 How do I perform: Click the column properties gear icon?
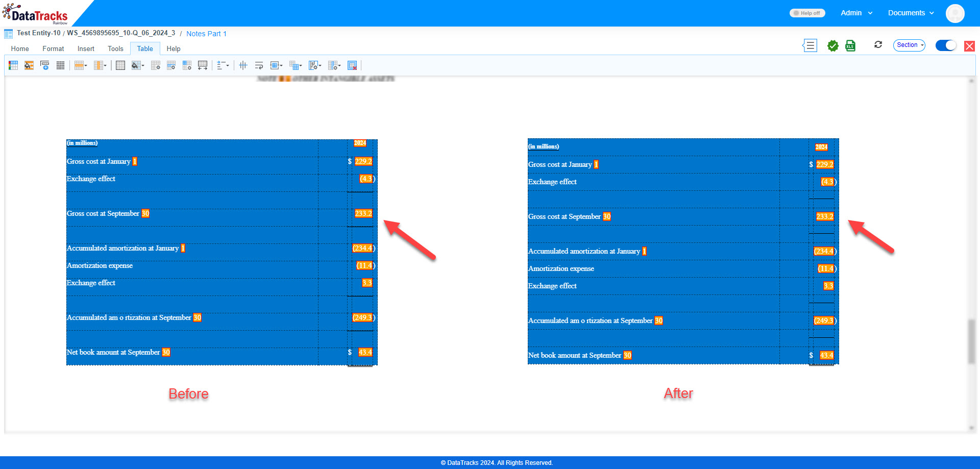pyautogui.click(x=187, y=65)
